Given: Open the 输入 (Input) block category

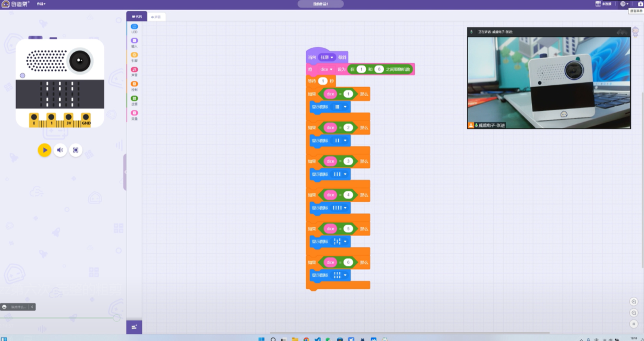Looking at the screenshot, I should (134, 42).
